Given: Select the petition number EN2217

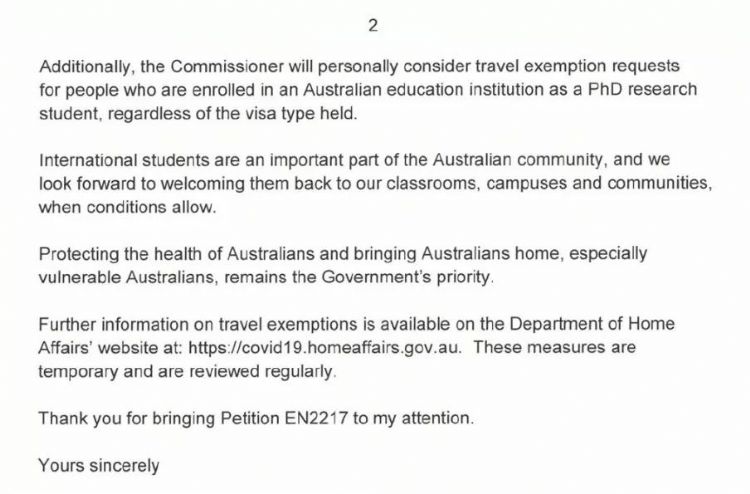Looking at the screenshot, I should click(316, 418).
